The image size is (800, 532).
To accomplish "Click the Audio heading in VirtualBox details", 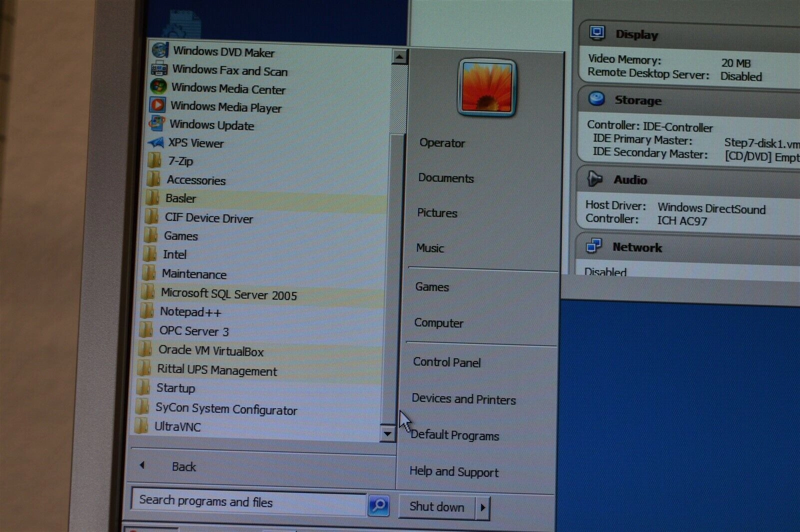I will 630,179.
